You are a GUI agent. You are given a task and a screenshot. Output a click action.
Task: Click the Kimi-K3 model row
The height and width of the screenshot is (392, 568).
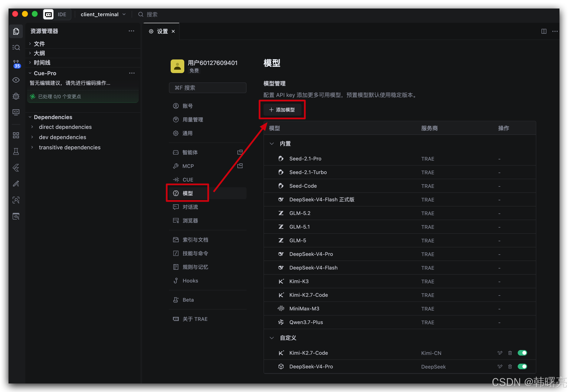(x=399, y=281)
